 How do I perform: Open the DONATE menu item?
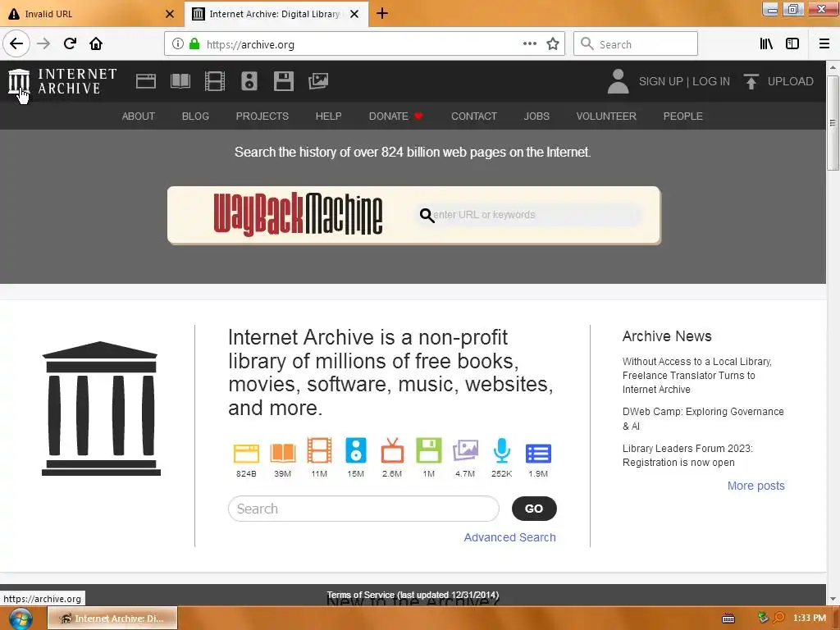(x=396, y=116)
